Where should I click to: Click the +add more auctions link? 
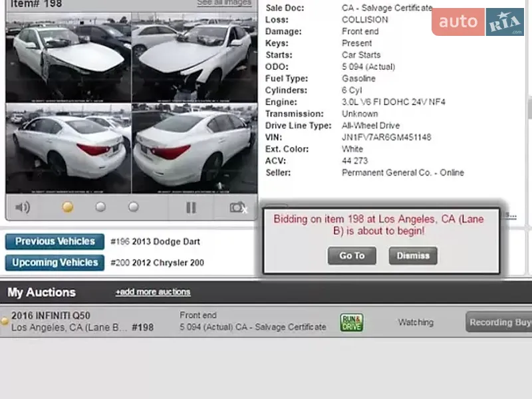click(153, 292)
